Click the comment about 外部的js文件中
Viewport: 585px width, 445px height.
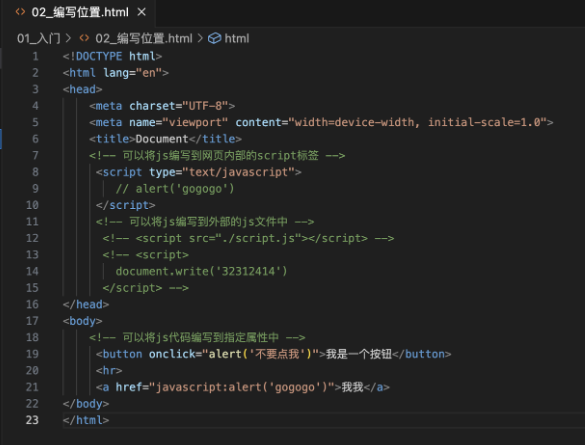[x=205, y=222]
